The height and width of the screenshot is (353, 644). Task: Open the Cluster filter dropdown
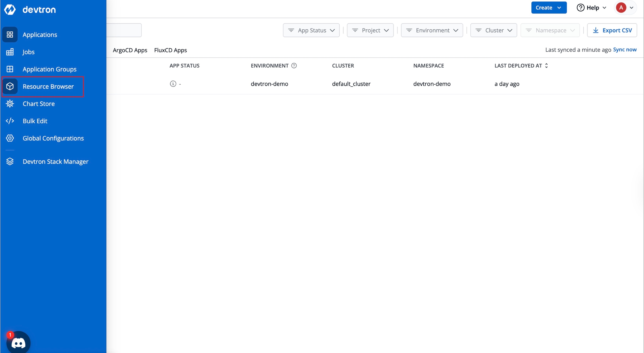[494, 30]
